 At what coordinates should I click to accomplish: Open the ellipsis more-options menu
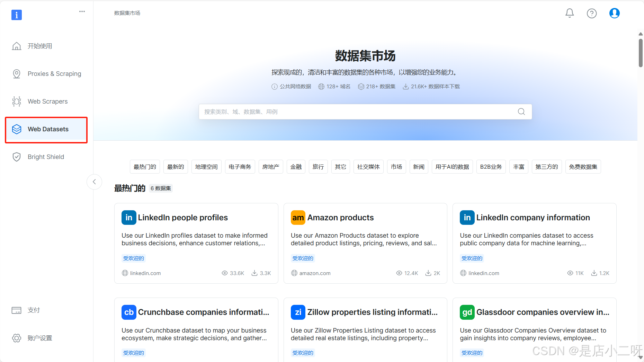click(x=82, y=11)
